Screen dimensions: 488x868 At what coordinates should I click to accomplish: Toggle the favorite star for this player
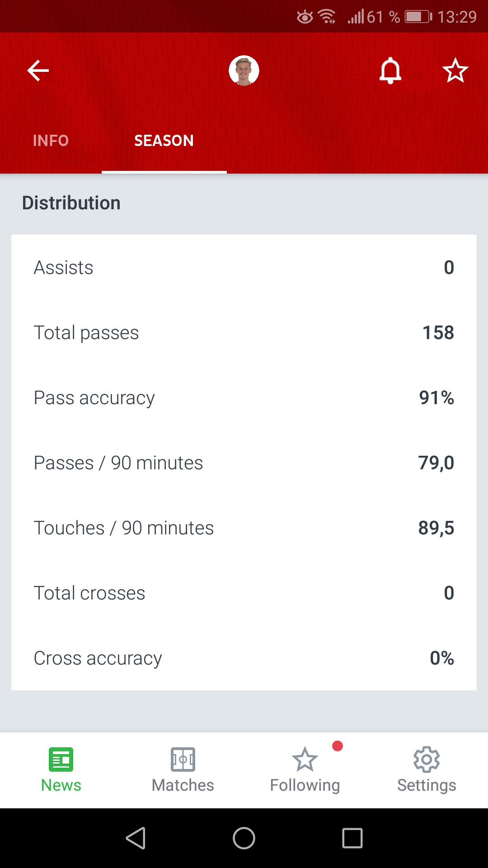click(455, 71)
